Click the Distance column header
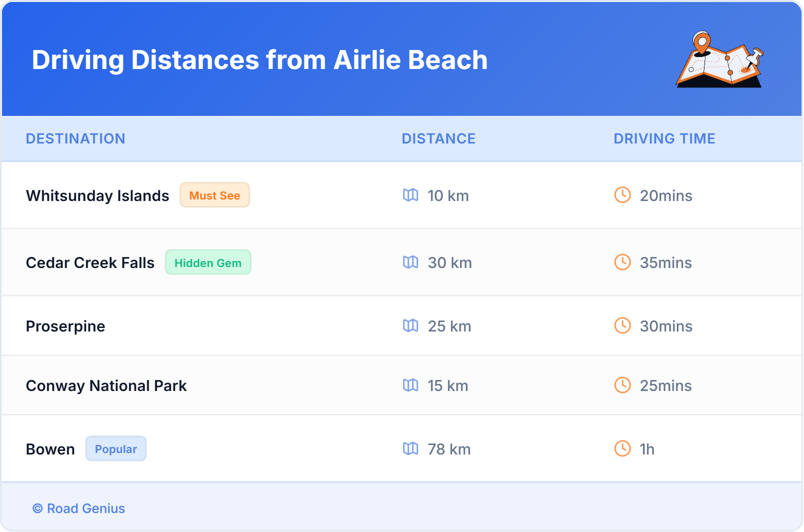This screenshot has width=804, height=532. click(438, 138)
